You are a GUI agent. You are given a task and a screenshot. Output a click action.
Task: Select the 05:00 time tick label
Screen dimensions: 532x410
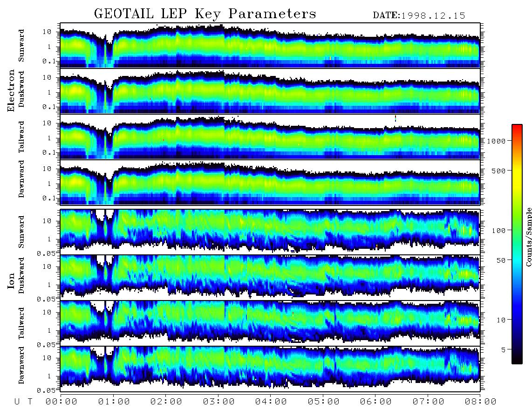click(x=324, y=402)
